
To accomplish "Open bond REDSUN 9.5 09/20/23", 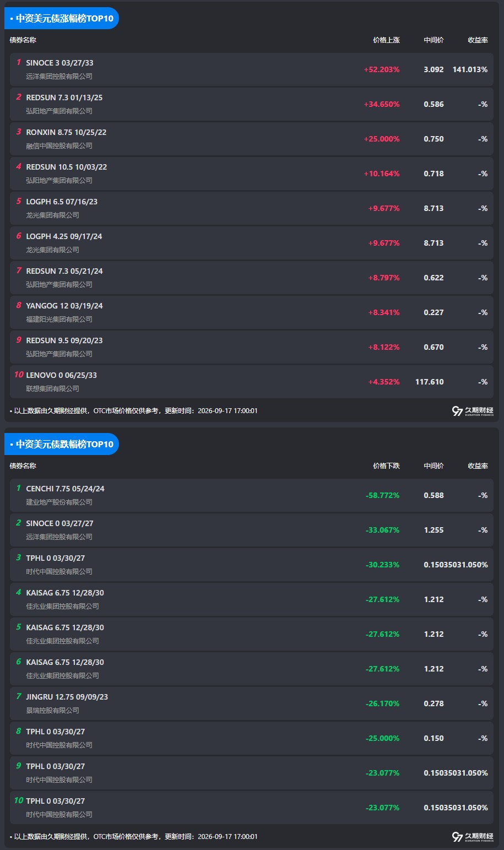I will [x=64, y=340].
